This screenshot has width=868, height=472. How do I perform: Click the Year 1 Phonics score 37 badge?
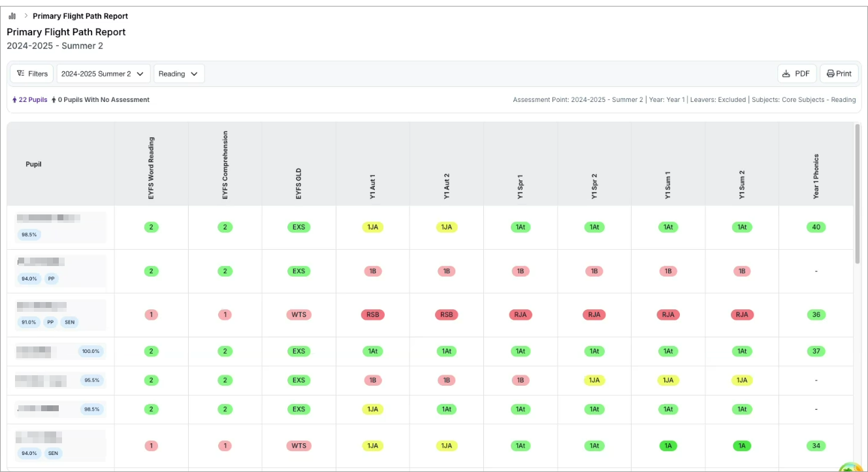click(x=816, y=351)
